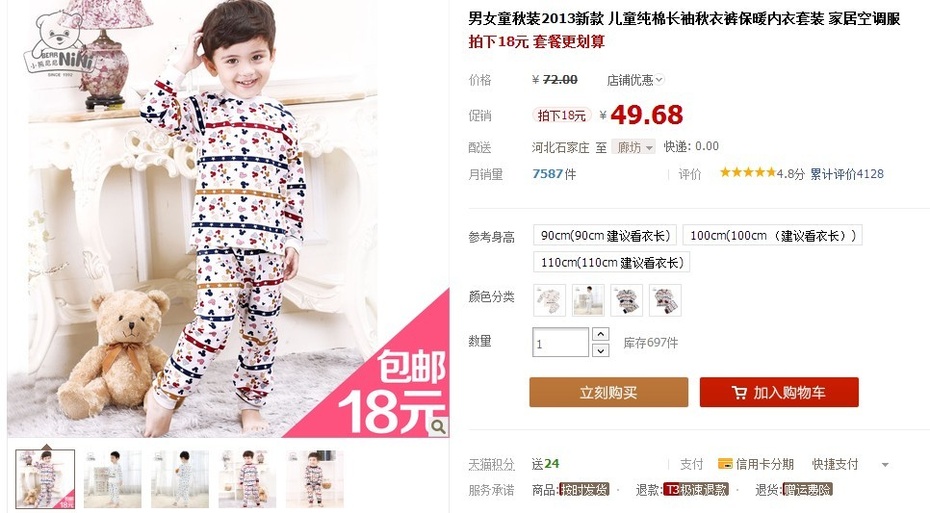Choose the first color swatch in 颜色分类

point(549,299)
